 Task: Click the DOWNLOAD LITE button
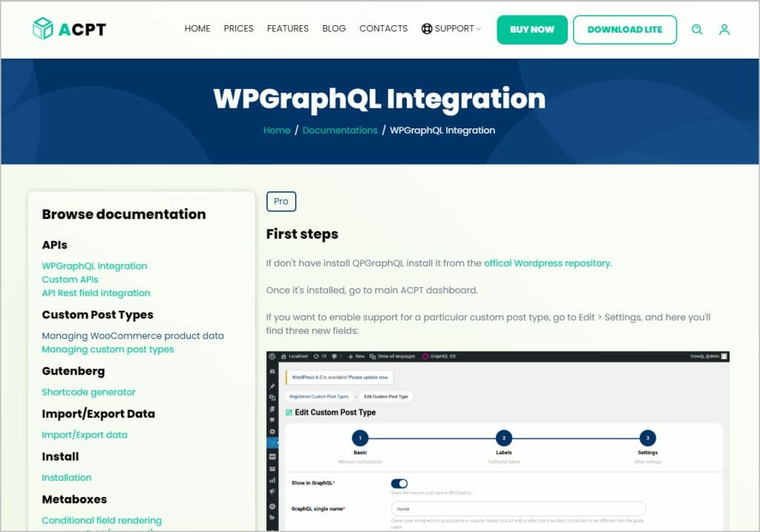625,29
